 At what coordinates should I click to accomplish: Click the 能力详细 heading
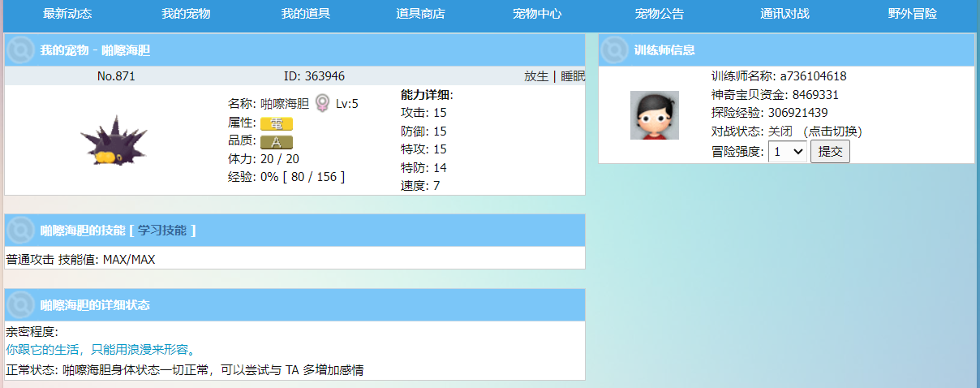coord(427,95)
